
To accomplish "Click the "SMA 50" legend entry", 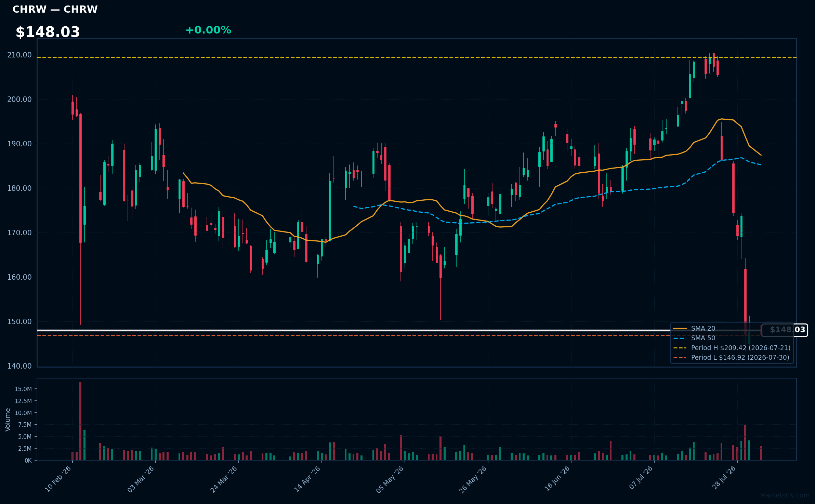I will (x=694, y=338).
